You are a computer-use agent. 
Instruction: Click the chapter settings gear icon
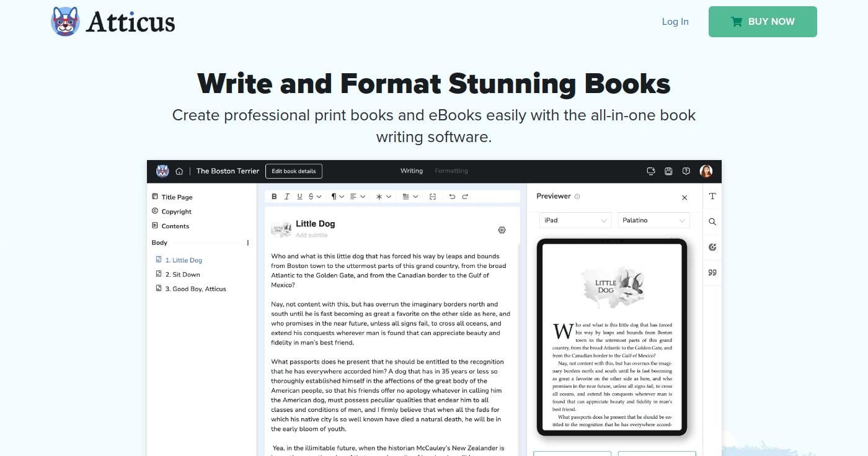(502, 230)
